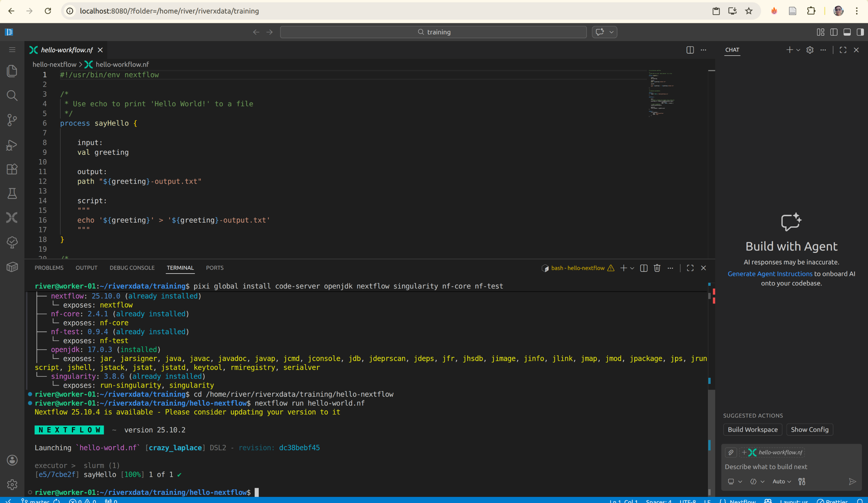Click the Build Workspace suggested action
Image resolution: width=868 pixels, height=503 pixels.
coord(752,429)
